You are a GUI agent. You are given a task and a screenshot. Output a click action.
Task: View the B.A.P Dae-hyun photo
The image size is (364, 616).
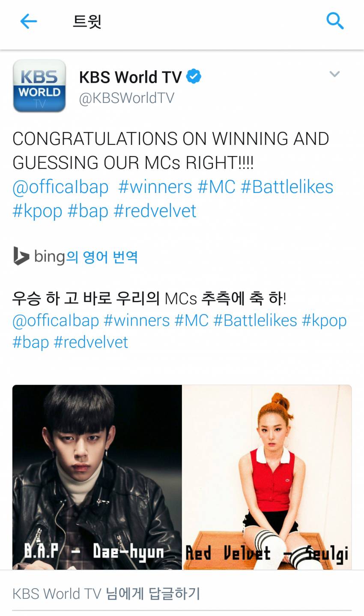[x=97, y=477]
